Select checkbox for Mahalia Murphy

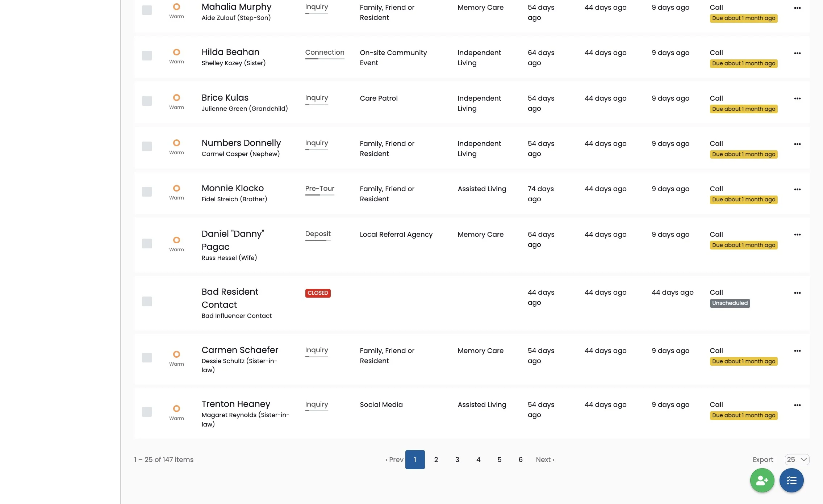coord(147,10)
